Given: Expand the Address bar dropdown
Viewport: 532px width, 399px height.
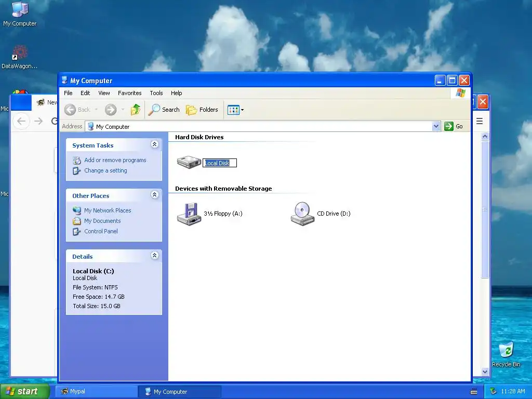Looking at the screenshot, I should (436, 126).
